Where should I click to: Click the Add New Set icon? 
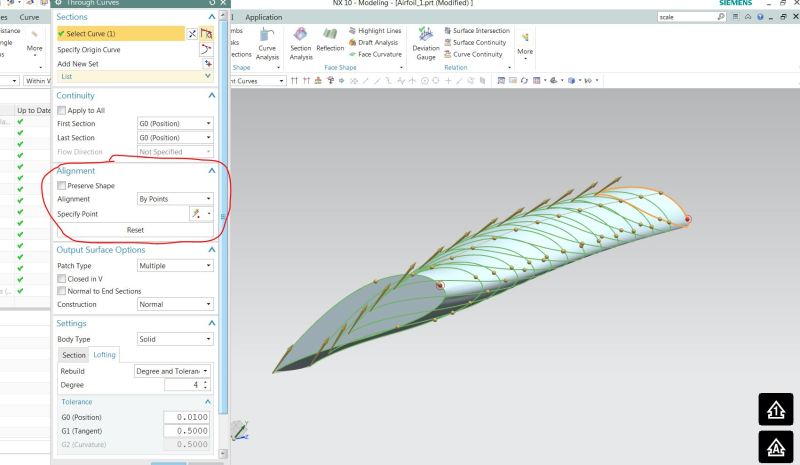(x=208, y=64)
